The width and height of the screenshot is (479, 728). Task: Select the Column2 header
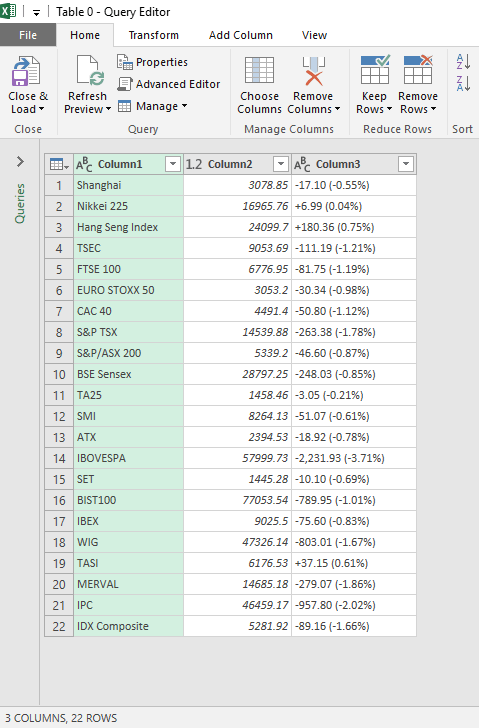(x=237, y=164)
